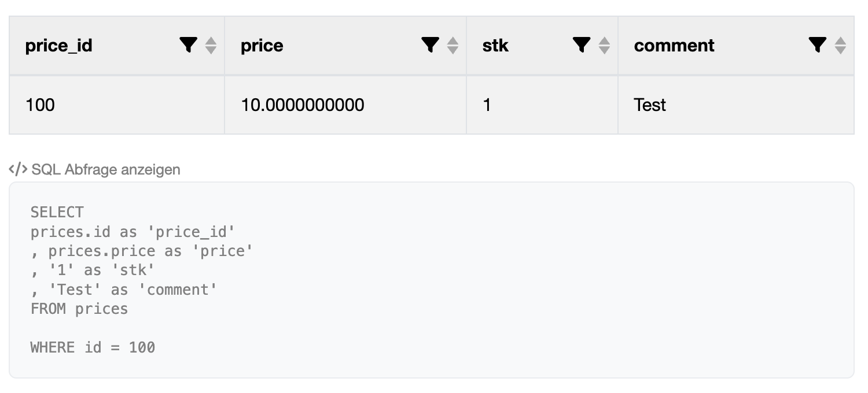Screen dimensions: 868x393
Task: Click the stk column filter funnel
Action: (x=582, y=45)
